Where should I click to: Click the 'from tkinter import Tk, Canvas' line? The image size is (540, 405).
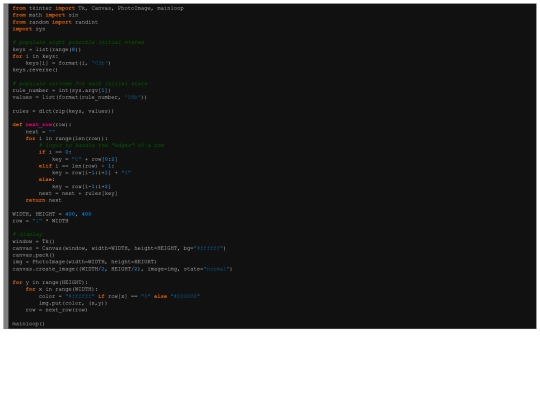click(98, 8)
